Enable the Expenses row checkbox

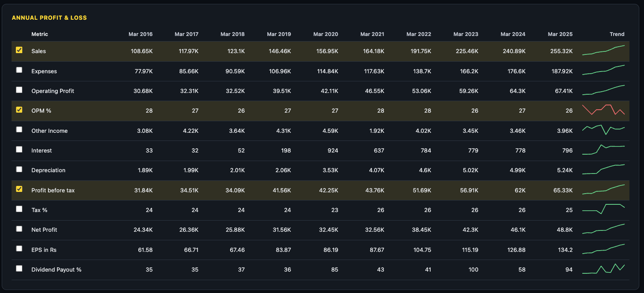click(19, 70)
